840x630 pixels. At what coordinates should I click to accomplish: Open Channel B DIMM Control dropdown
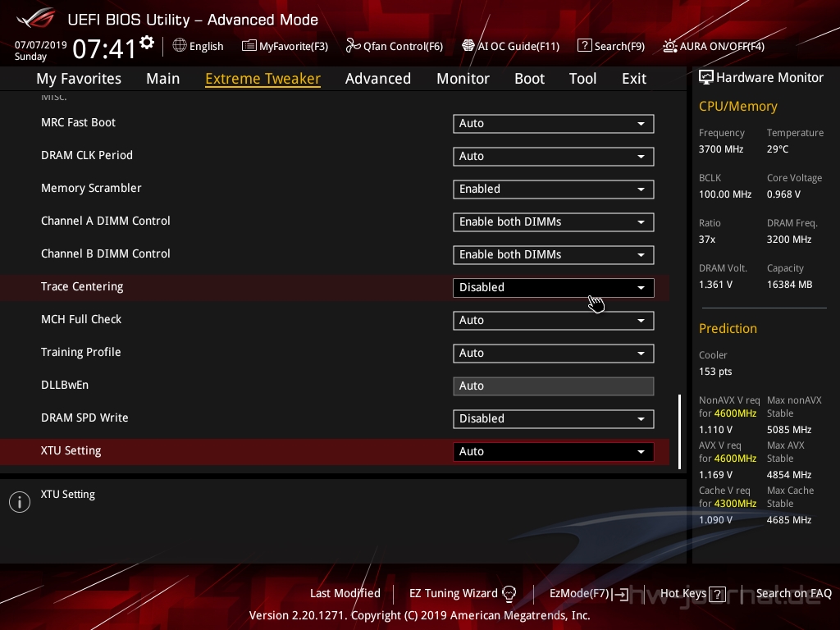tap(554, 255)
